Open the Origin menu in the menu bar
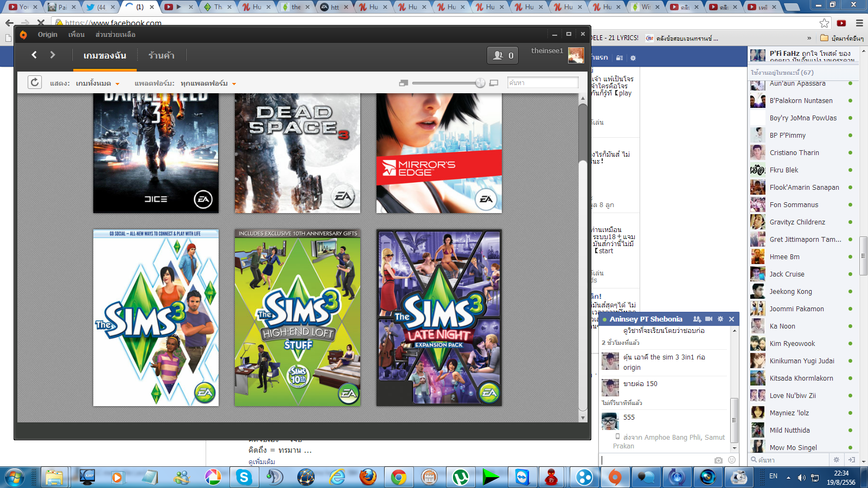 (x=47, y=35)
